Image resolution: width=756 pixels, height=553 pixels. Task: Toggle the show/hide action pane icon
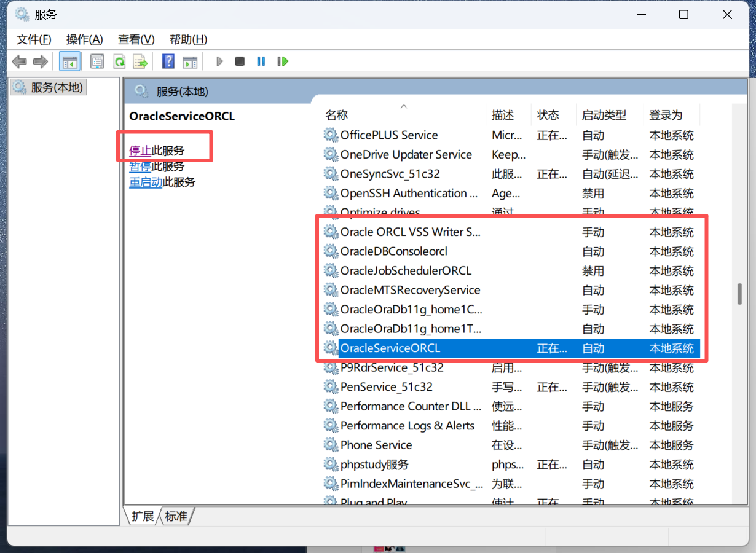pos(190,61)
